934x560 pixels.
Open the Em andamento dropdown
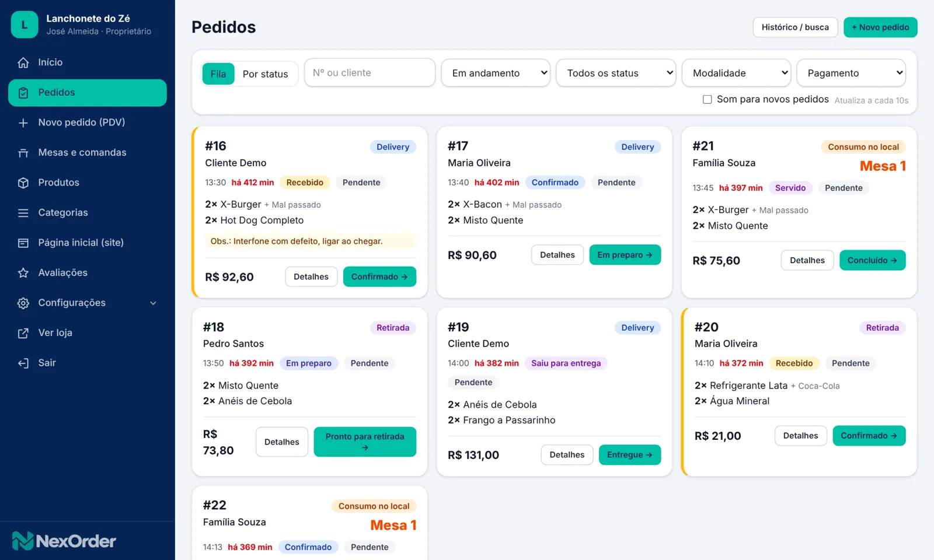tap(496, 73)
